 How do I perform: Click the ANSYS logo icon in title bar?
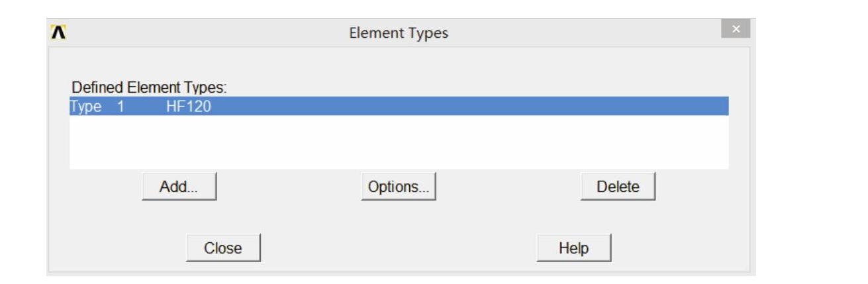(x=58, y=32)
